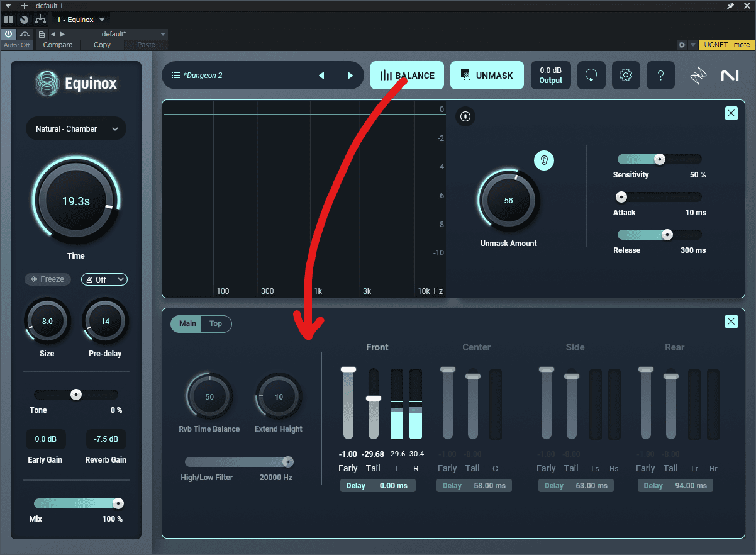Click the High/Low Filter slider handle
Screen dimensions: 756x555
[x=288, y=462]
